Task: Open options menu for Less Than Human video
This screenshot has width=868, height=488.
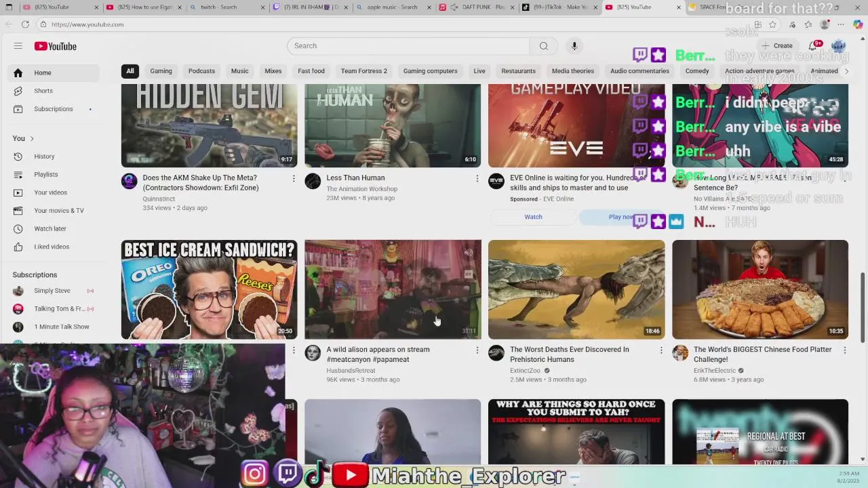Action: pos(477,178)
